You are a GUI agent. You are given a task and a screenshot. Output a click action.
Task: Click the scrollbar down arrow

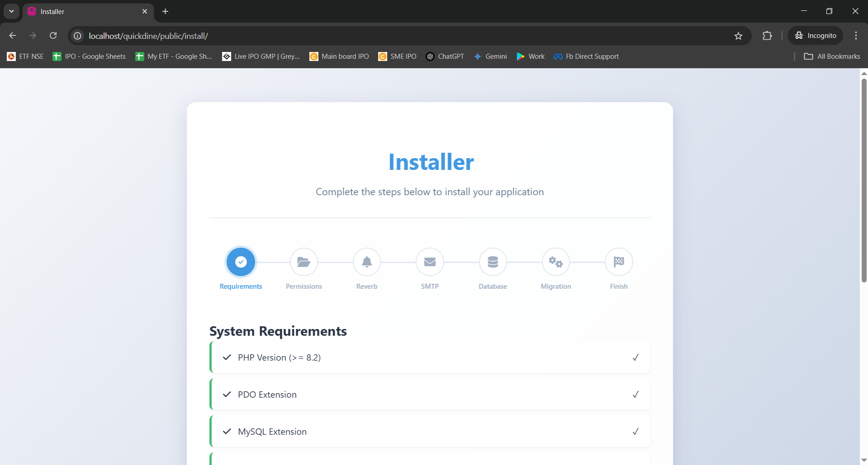pyautogui.click(x=864, y=460)
